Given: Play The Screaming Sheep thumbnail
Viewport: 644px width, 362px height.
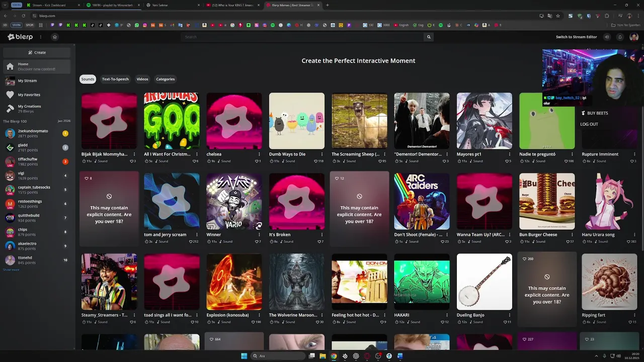Looking at the screenshot, I should [x=359, y=121].
